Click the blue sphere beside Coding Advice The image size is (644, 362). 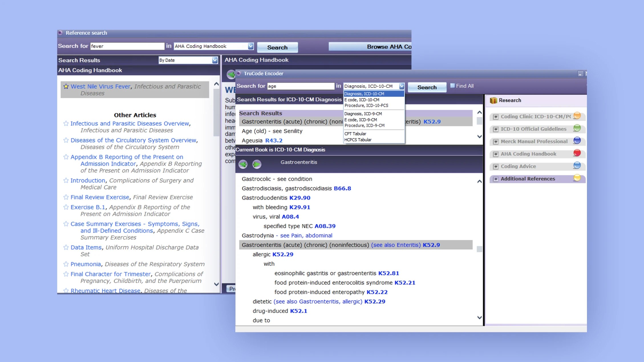(x=576, y=165)
